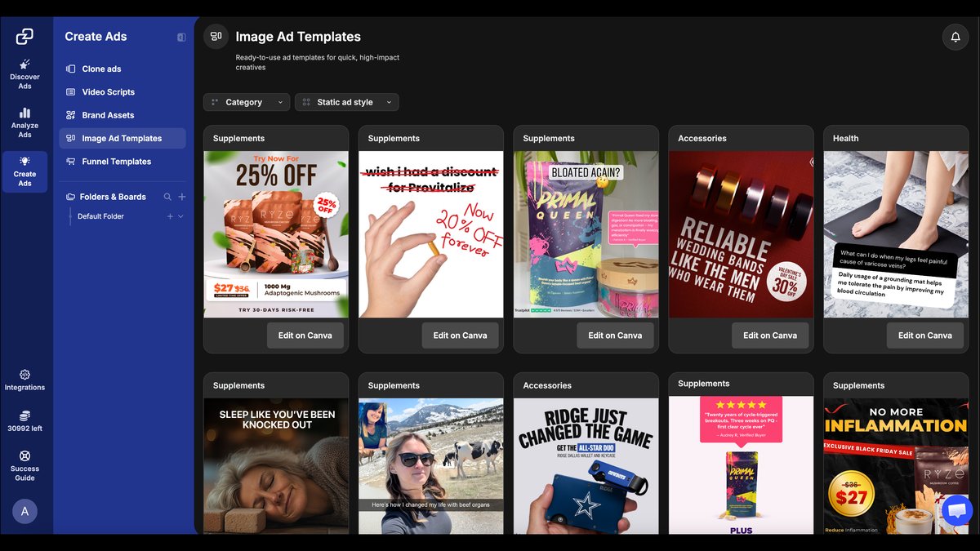This screenshot has height=551, width=980.
Task: Edit Primal Queen Bloated template on Canva
Action: pyautogui.click(x=616, y=335)
